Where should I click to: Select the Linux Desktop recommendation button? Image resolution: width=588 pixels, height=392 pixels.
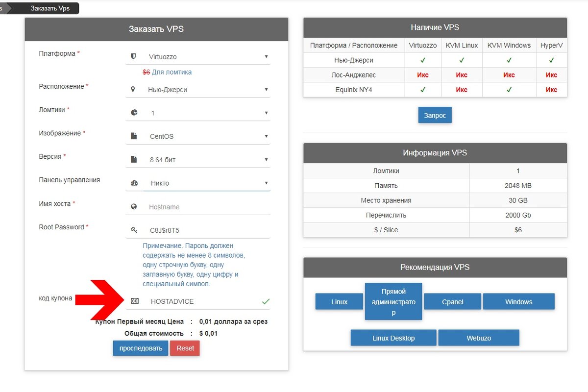pos(393,338)
